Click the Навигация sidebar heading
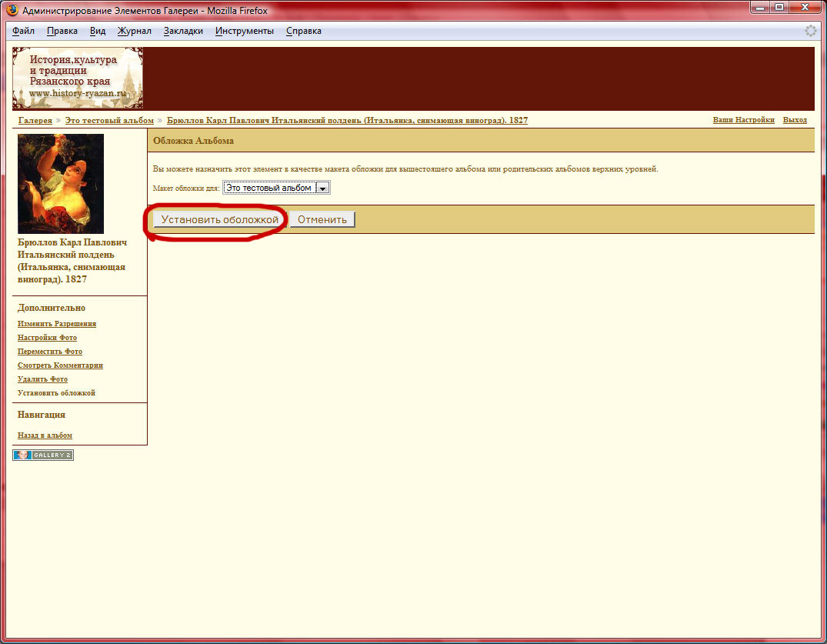Viewport: 827px width, 644px height. pyautogui.click(x=41, y=415)
